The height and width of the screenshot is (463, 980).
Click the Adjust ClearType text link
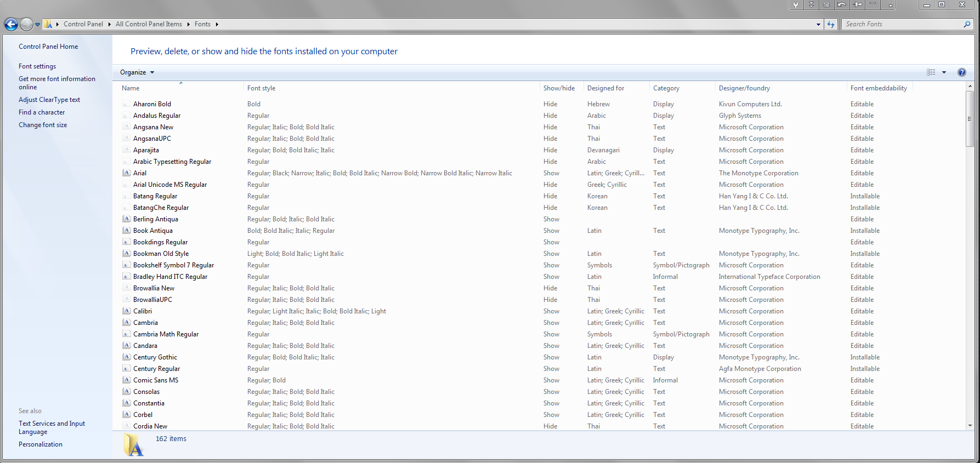49,100
